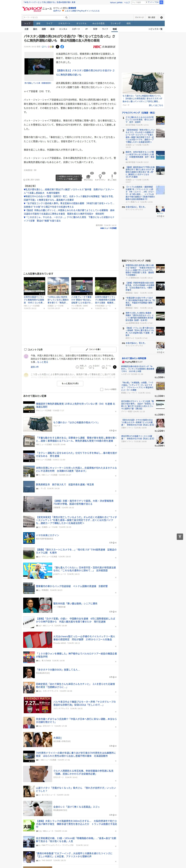Click the 学びがある reaction icon
Screen dimensions: 186x868
click(x=89, y=176)
